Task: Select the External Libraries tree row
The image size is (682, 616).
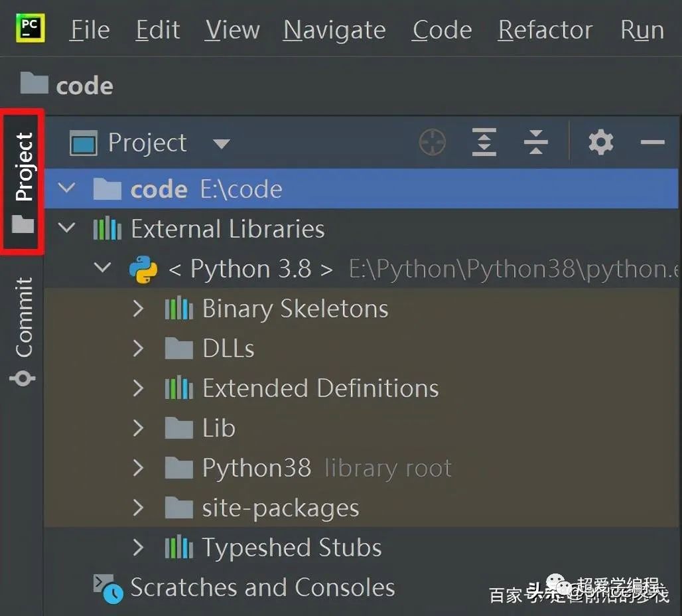Action: (361, 228)
